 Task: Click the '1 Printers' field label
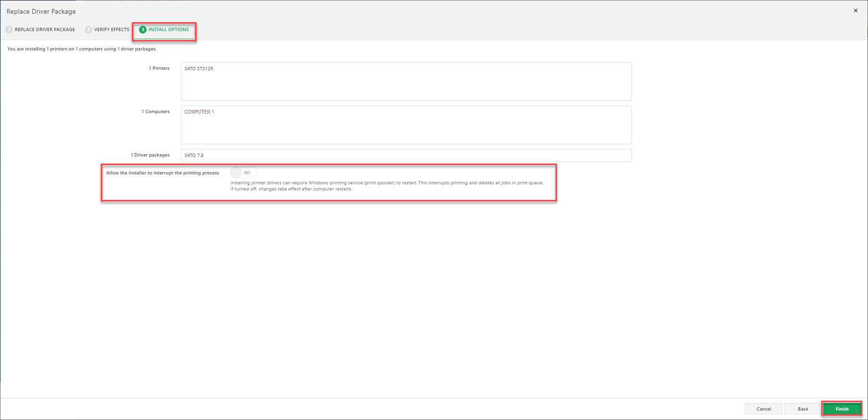pyautogui.click(x=159, y=68)
